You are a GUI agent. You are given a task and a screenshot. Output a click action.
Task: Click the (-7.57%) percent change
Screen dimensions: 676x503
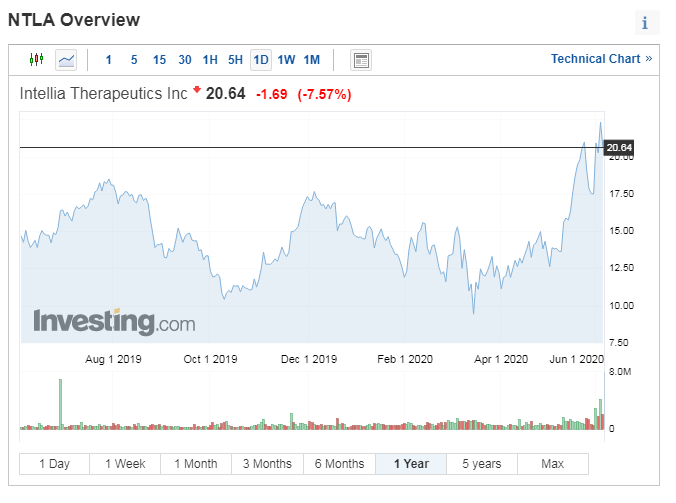coord(324,94)
